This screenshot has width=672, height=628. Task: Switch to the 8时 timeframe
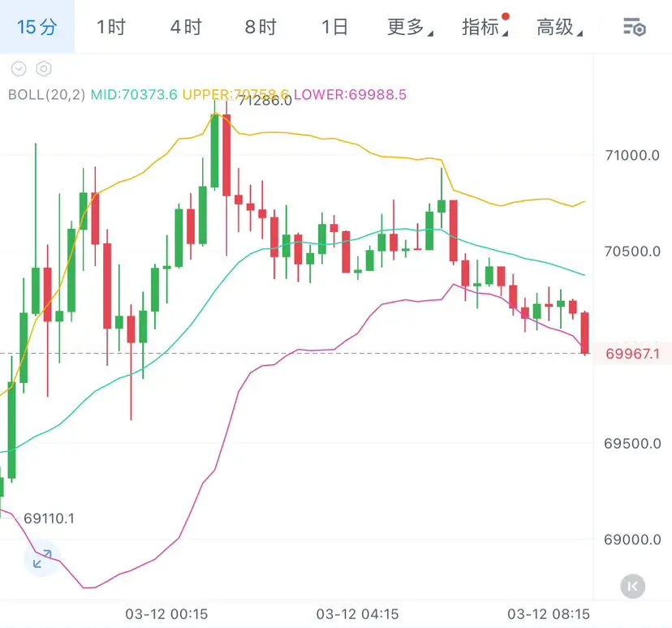point(261,27)
